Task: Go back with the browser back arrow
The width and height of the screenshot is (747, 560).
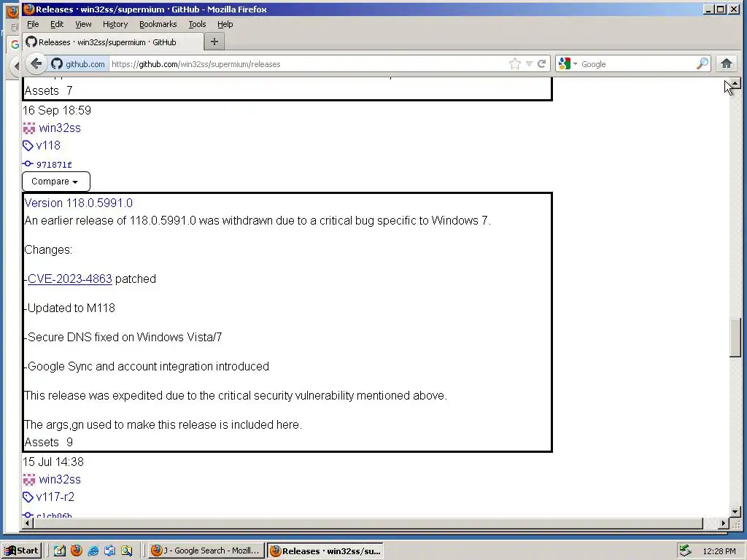Action: (x=36, y=63)
